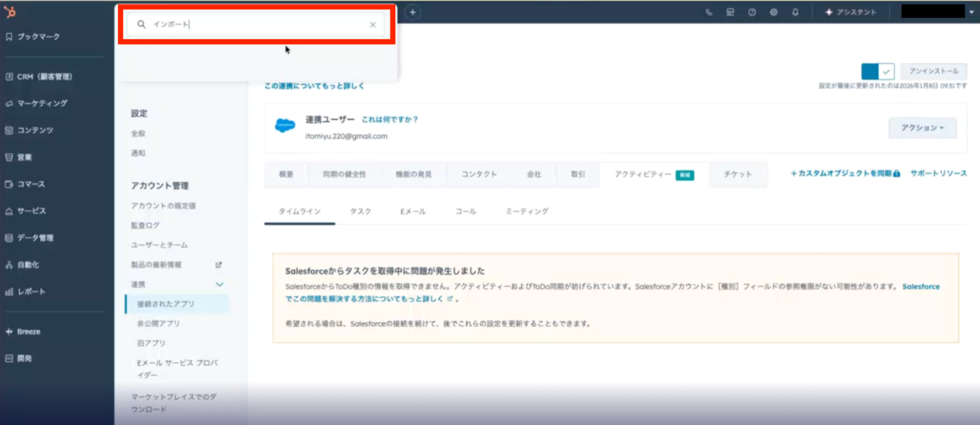Open the これは何ですか？ link

[389, 120]
